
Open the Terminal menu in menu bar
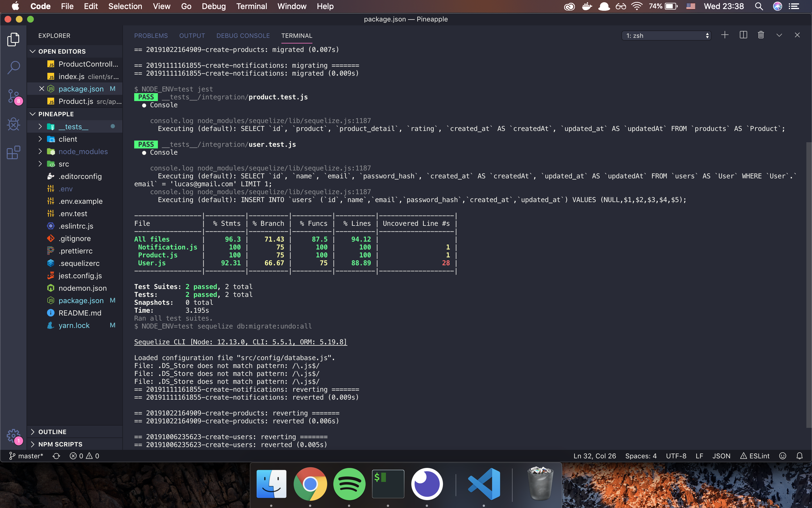252,6
